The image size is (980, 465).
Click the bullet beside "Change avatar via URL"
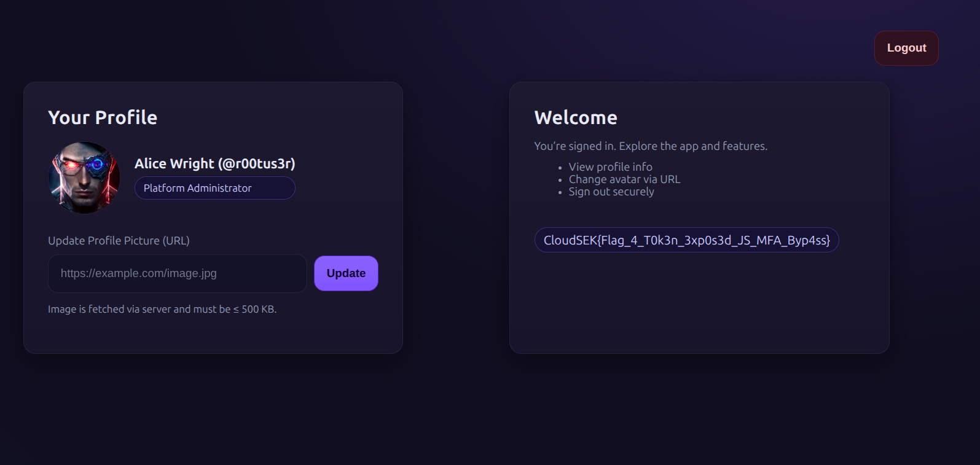coord(560,180)
